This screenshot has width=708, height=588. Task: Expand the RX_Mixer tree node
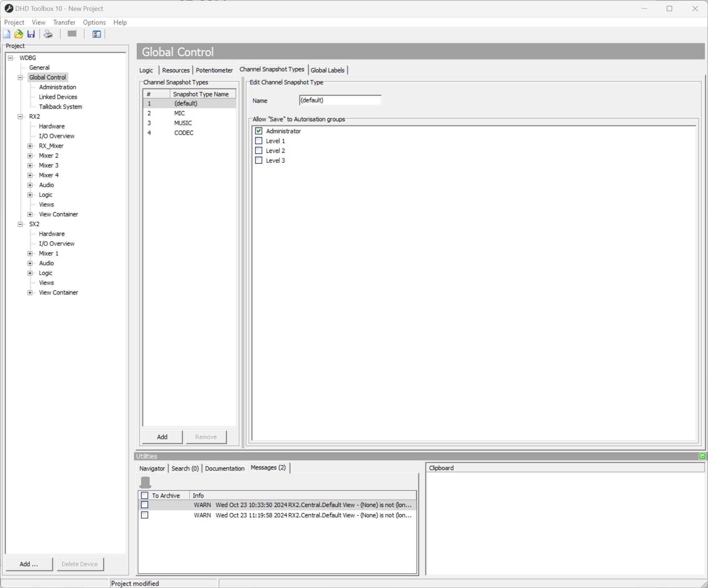pyautogui.click(x=30, y=146)
